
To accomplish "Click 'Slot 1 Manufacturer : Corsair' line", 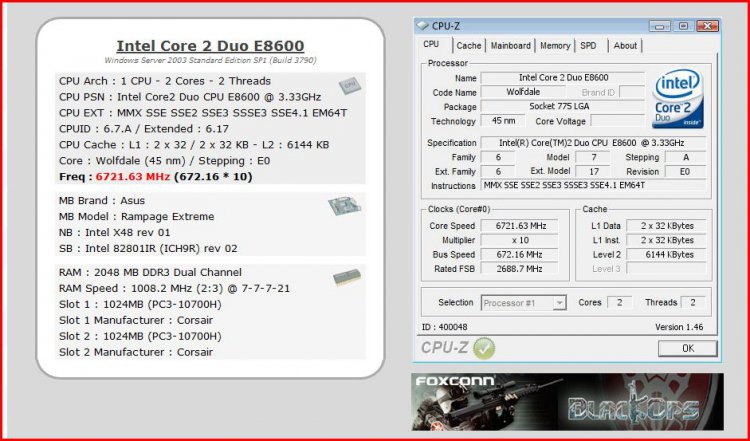I will tap(136, 320).
